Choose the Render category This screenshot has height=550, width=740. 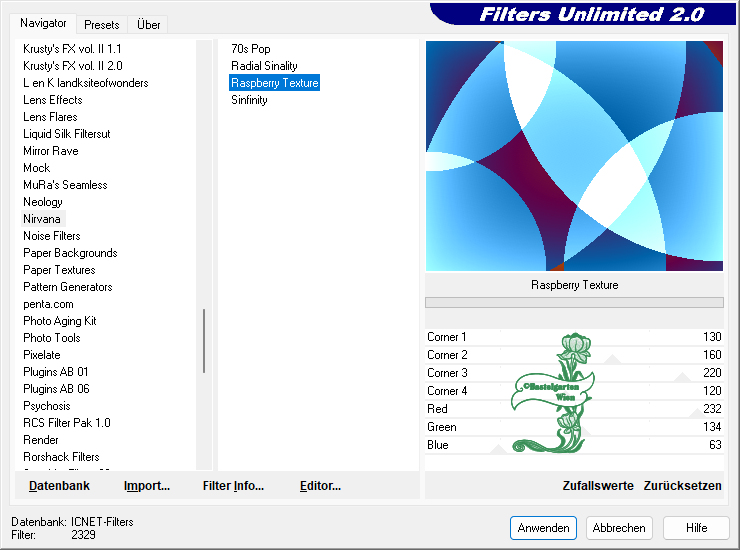point(41,440)
